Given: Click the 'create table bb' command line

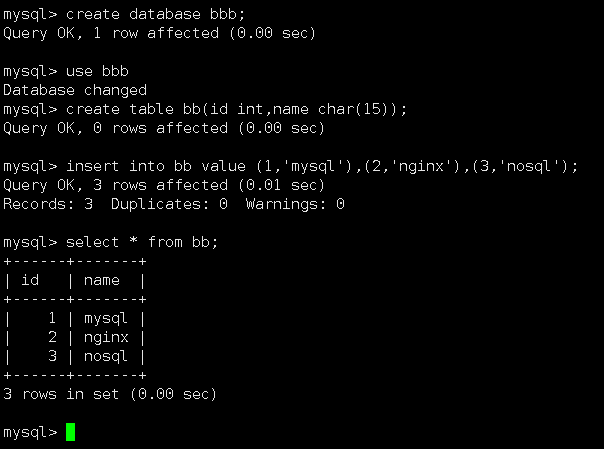Looking at the screenshot, I should pos(236,109).
